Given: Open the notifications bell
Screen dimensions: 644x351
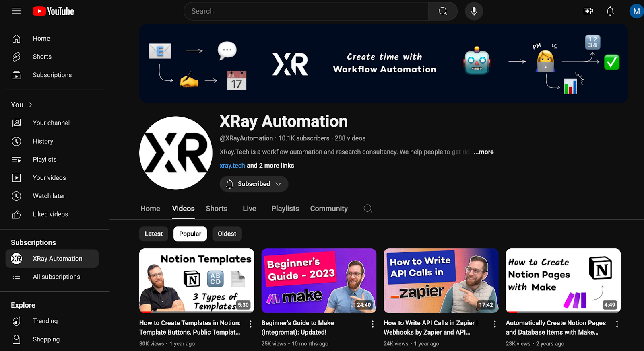Looking at the screenshot, I should (x=610, y=11).
